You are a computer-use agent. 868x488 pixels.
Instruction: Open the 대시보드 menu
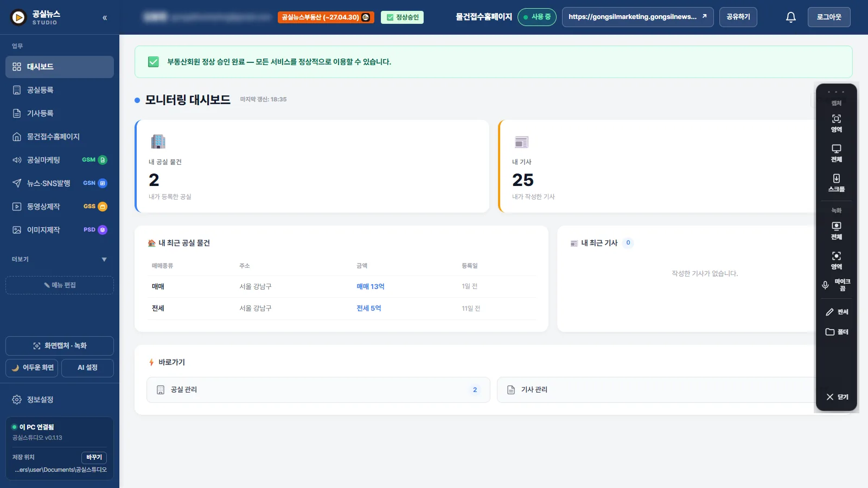click(60, 67)
